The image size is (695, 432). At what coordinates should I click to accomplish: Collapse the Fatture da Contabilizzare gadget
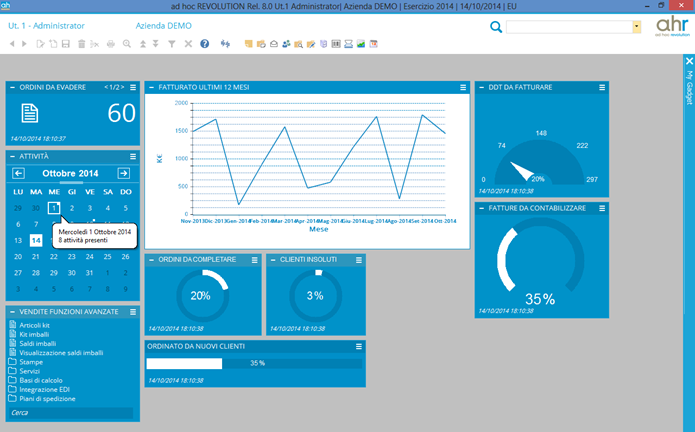click(481, 208)
